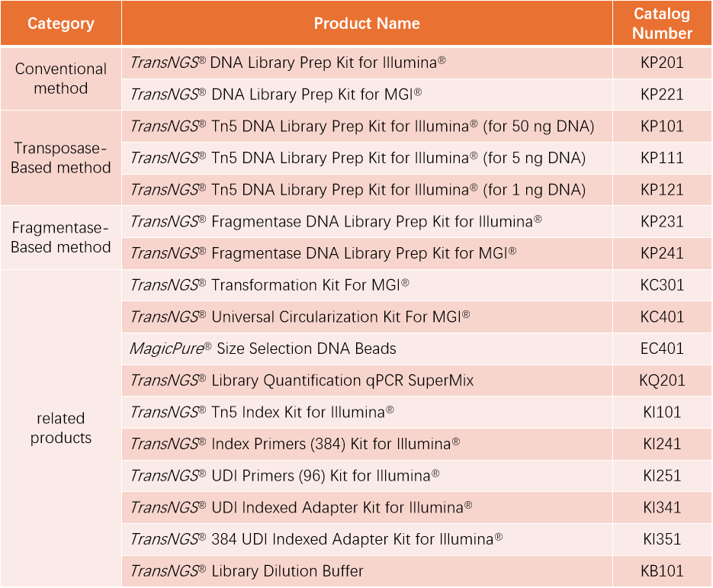This screenshot has height=588, width=713.
Task: Click the Catalog Number column header
Action: tap(662, 23)
